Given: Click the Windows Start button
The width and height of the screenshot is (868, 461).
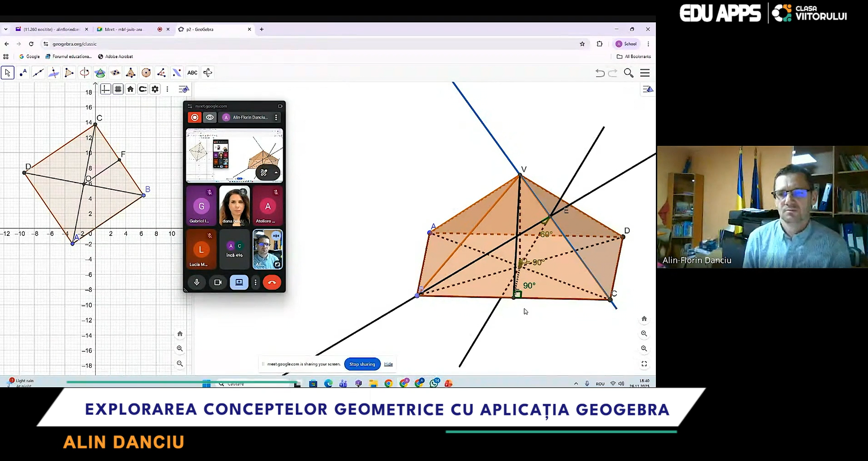Looking at the screenshot, I should tap(206, 383).
